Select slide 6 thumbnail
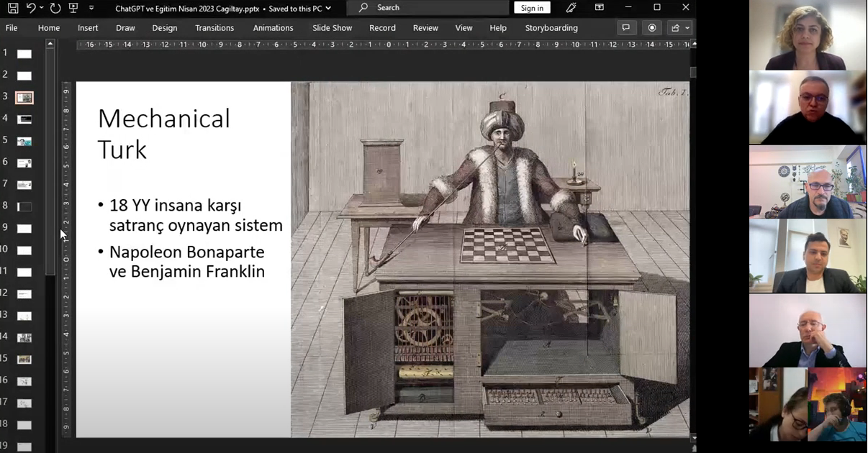 tap(24, 163)
